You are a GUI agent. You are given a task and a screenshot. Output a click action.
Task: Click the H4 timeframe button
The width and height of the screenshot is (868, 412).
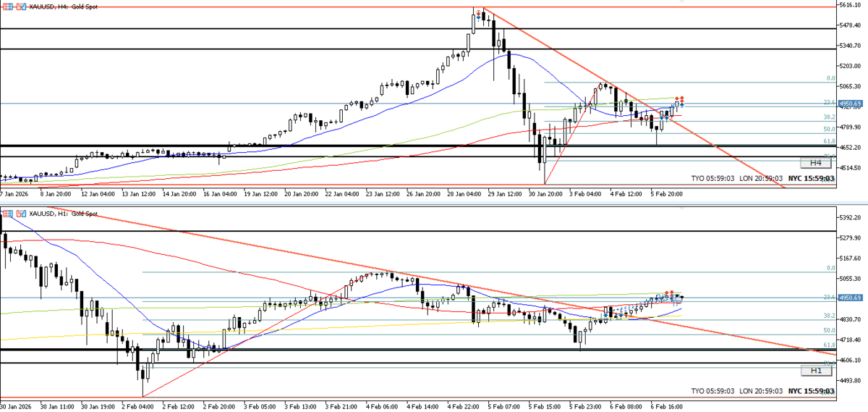pyautogui.click(x=816, y=163)
